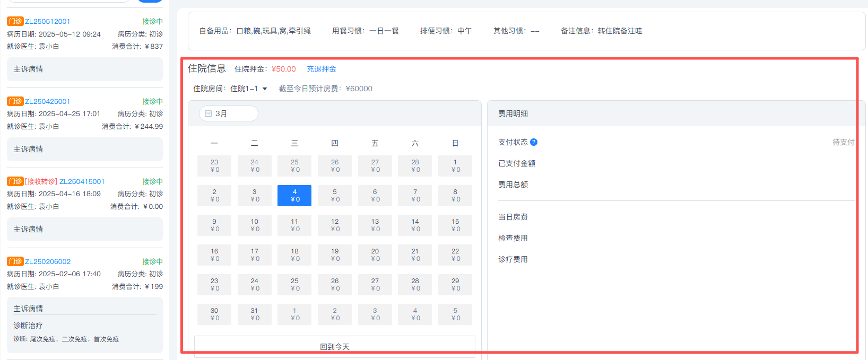
Task: Open medical record ZL250512001
Action: (x=48, y=22)
